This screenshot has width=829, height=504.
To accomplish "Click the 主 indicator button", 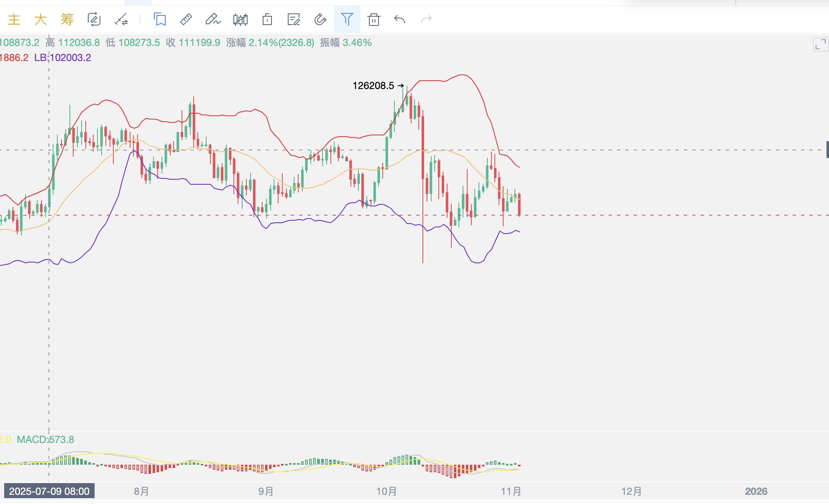I will 14,19.
